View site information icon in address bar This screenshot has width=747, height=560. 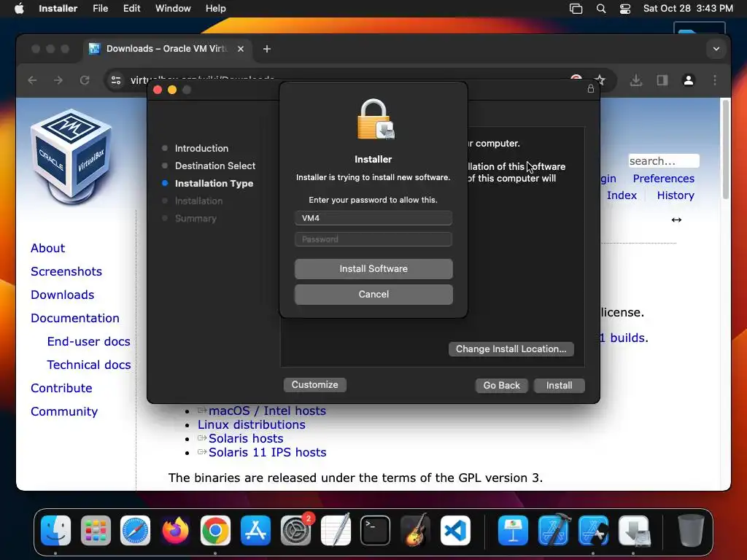click(x=116, y=80)
